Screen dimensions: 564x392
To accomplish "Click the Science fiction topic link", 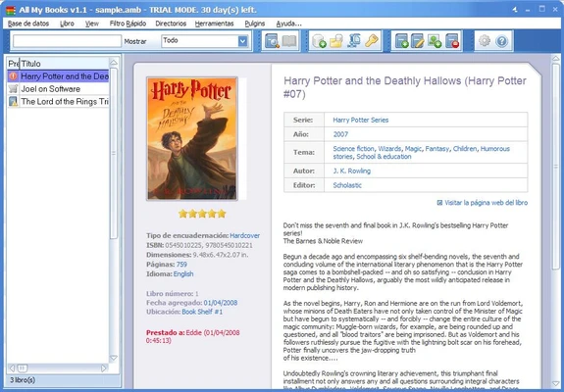I will (x=353, y=149).
